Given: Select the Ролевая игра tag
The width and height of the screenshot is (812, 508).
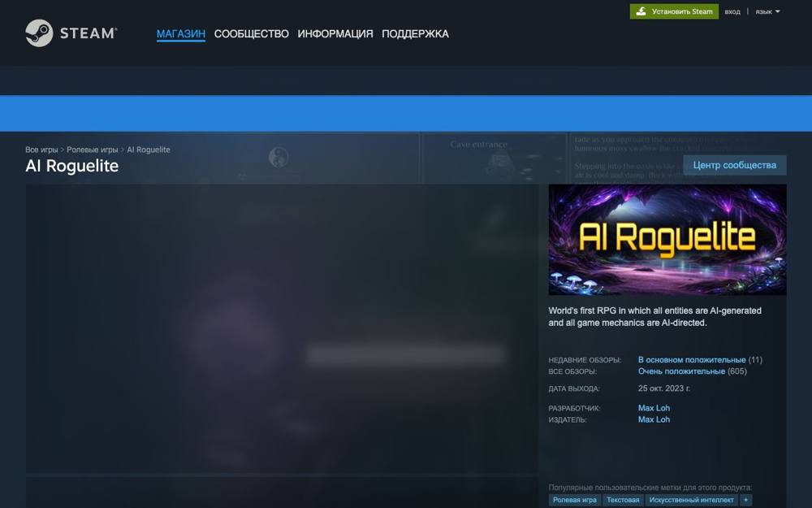Looking at the screenshot, I should 574,500.
